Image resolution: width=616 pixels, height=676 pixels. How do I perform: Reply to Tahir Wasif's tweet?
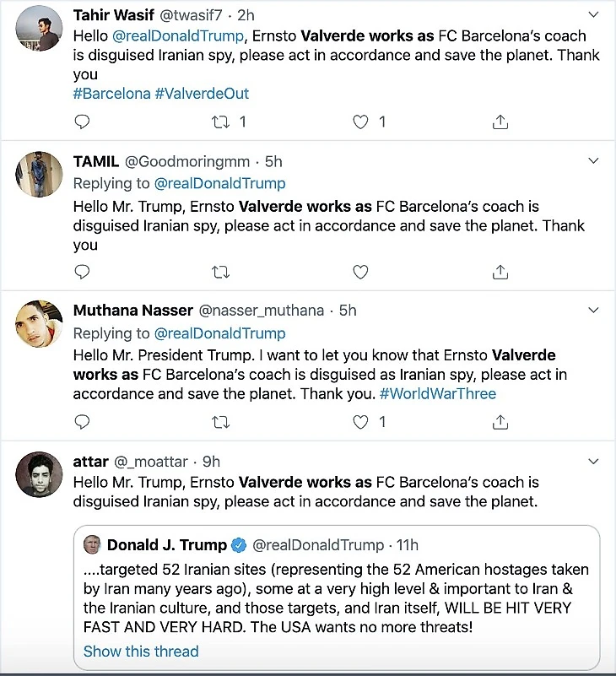pos(82,122)
